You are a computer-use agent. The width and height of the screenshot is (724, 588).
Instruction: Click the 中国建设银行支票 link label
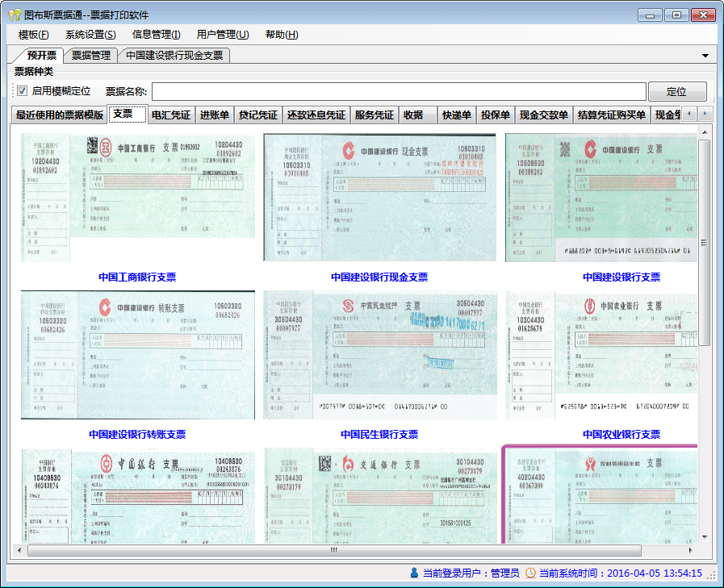(x=621, y=277)
